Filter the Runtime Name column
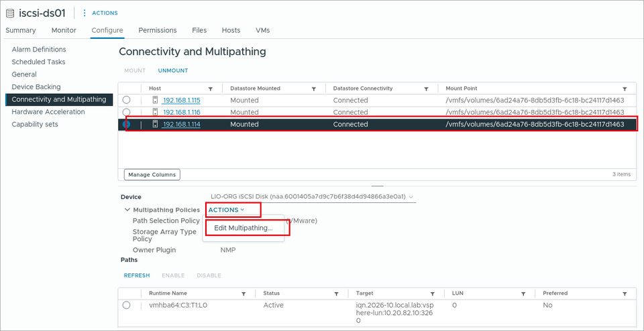This screenshot has height=331, width=644. pos(244,293)
